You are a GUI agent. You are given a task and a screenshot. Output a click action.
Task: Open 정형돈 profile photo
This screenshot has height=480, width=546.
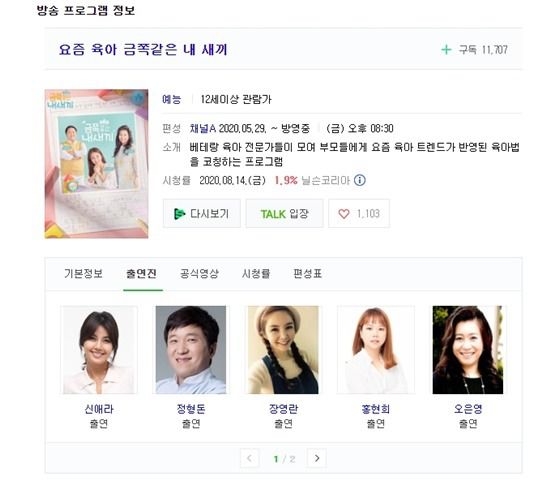(191, 350)
